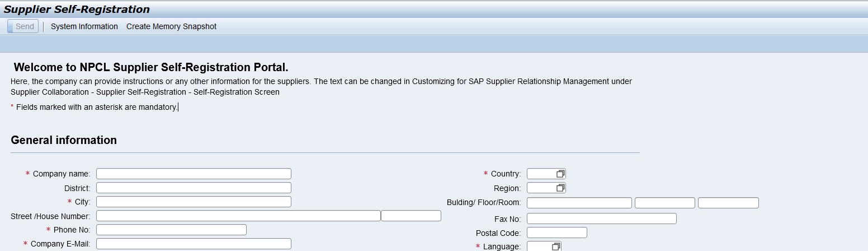
Task: Focus the Company name input field
Action: 194,174
